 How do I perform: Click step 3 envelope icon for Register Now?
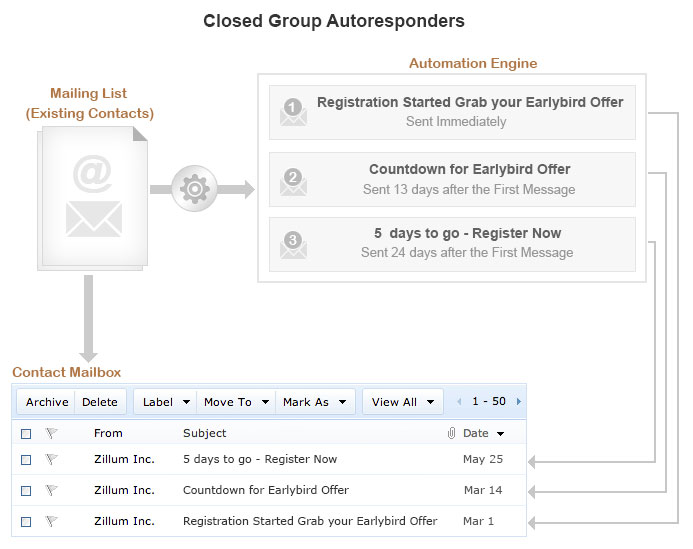point(293,245)
